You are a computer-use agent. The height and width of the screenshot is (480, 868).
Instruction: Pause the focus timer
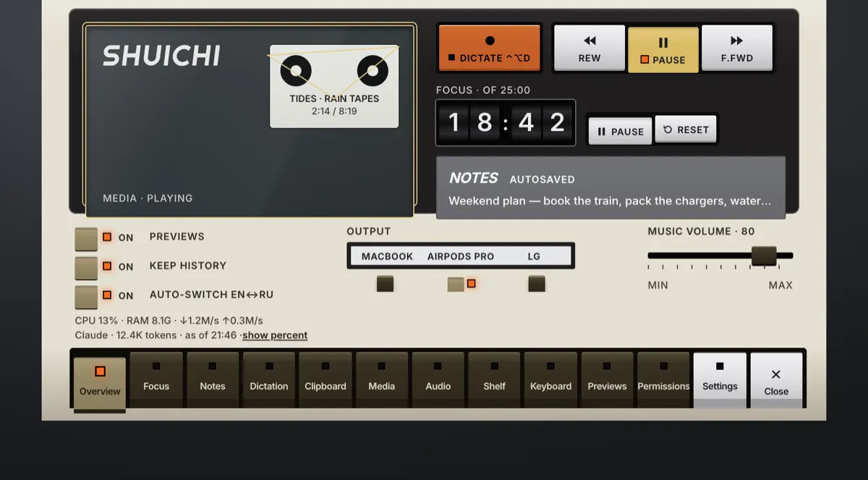coord(621,131)
